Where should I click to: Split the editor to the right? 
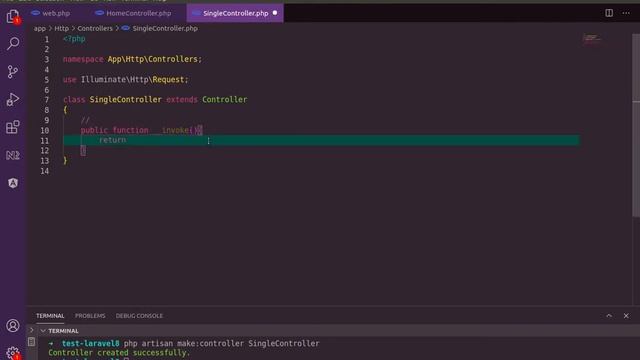[x=609, y=13]
